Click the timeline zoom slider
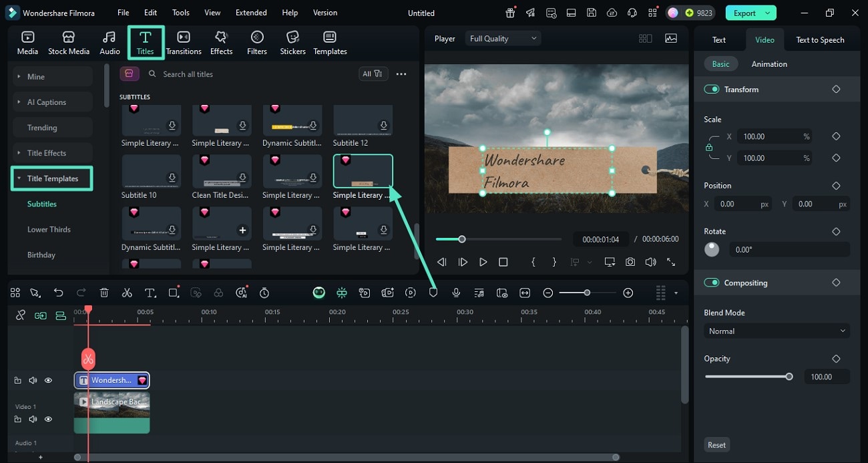Image resolution: width=868 pixels, height=463 pixels. coord(588,293)
